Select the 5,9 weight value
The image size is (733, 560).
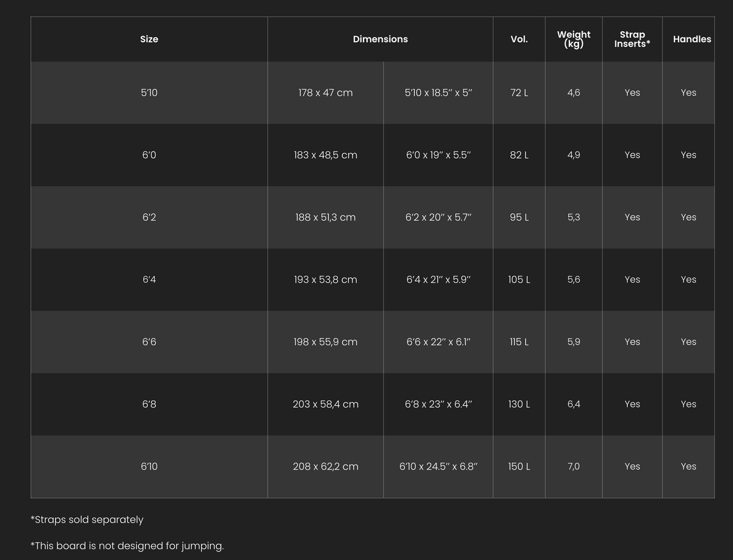tap(574, 342)
